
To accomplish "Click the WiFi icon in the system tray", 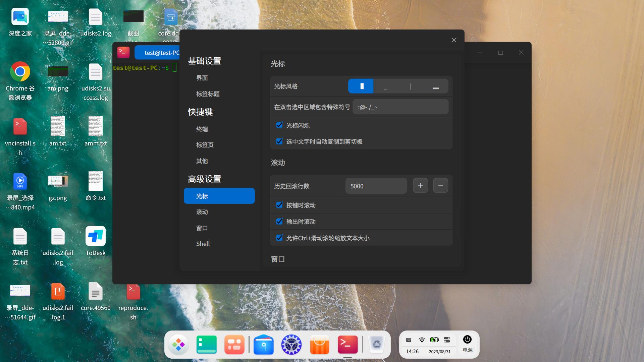I will (x=421, y=340).
